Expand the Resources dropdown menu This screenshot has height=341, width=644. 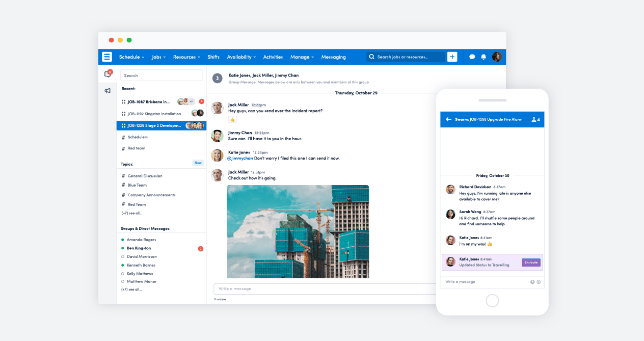[x=186, y=57]
